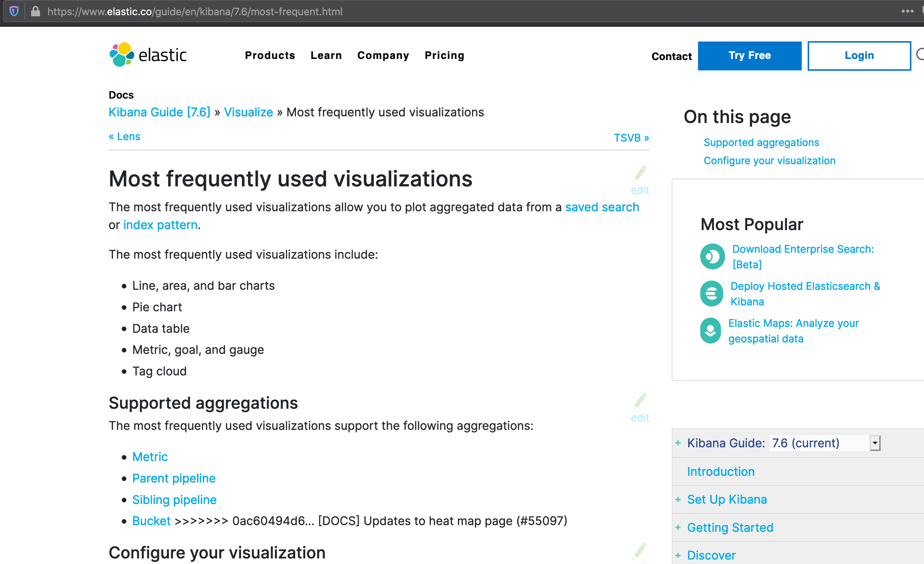Viewport: 924px width, 564px height.
Task: Open the index pattern link
Action: pyautogui.click(x=160, y=225)
